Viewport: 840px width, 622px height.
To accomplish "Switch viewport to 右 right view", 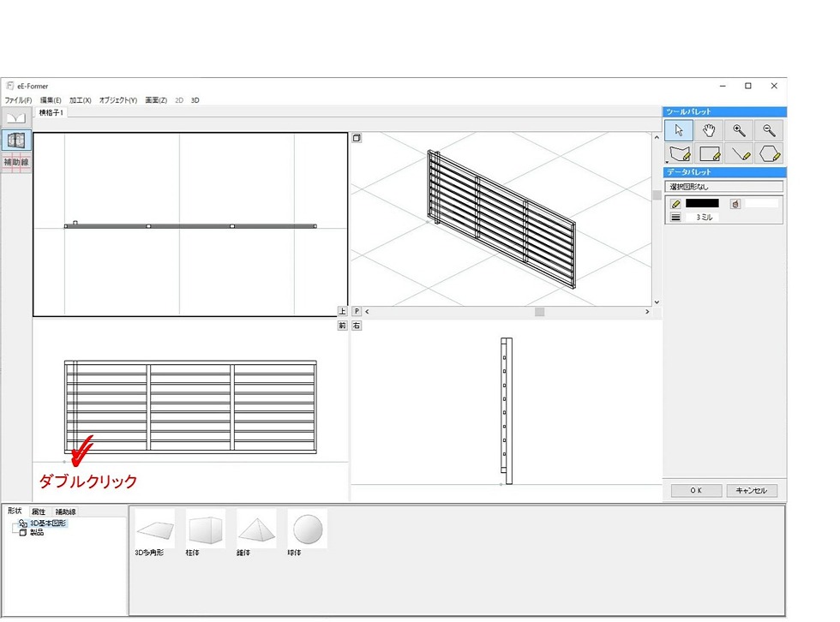I will 357,326.
